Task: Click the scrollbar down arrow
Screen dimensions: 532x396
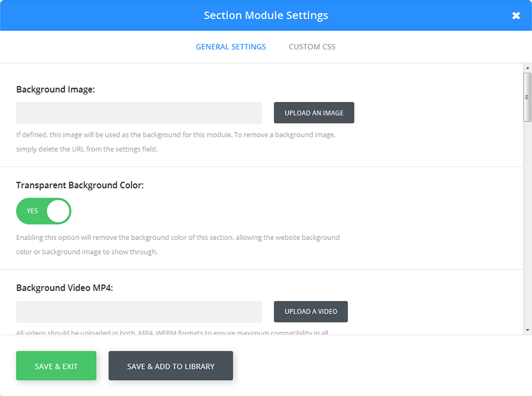Action: click(x=527, y=331)
